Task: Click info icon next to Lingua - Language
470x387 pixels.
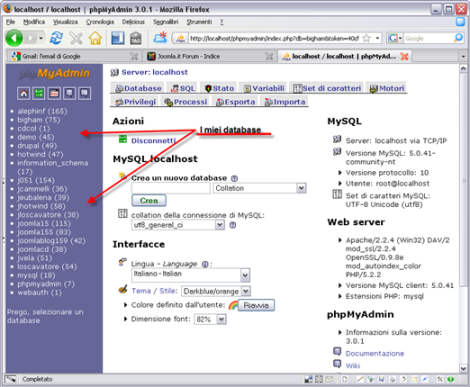Action: [205, 264]
